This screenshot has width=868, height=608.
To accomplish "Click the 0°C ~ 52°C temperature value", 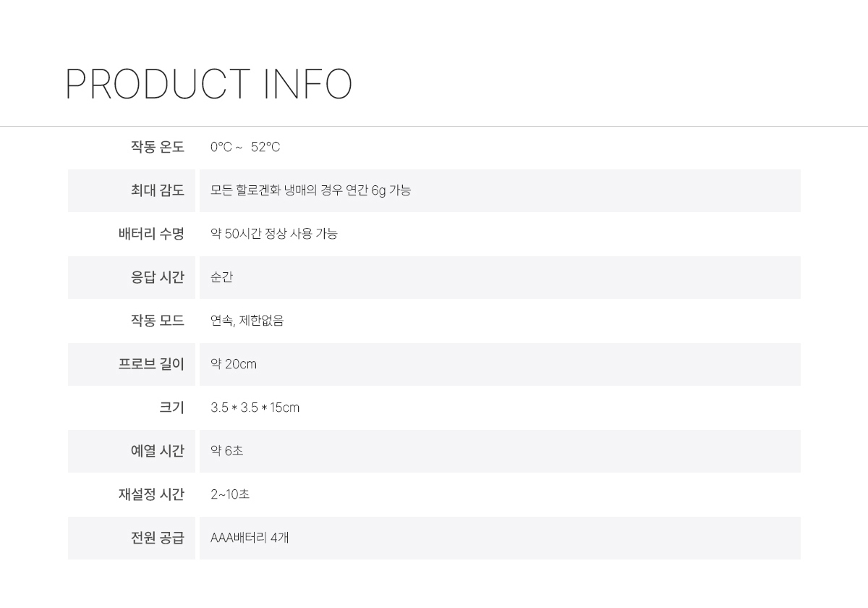I will click(x=245, y=148).
